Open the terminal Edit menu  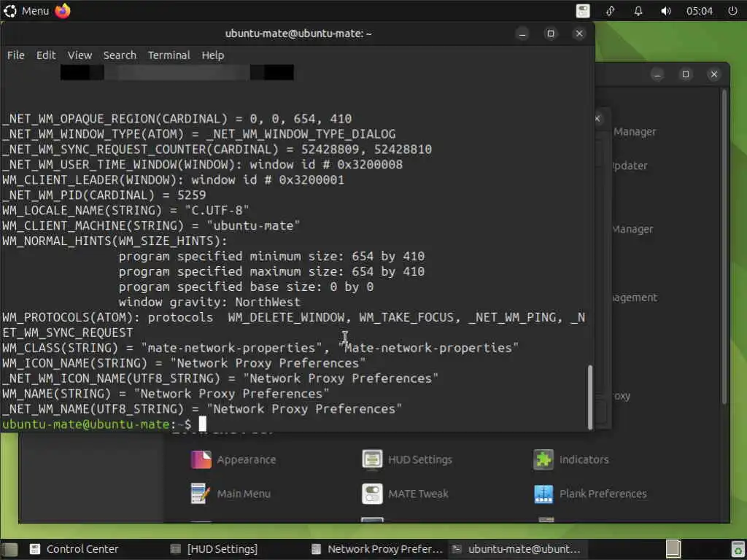pos(46,55)
